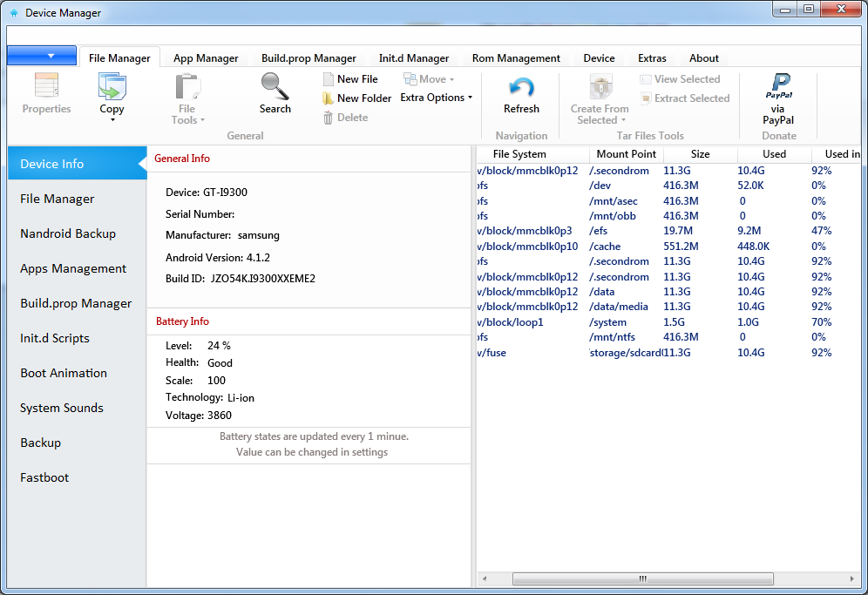Open Boot Animation from sidebar
This screenshot has height=595, width=868.
point(64,373)
